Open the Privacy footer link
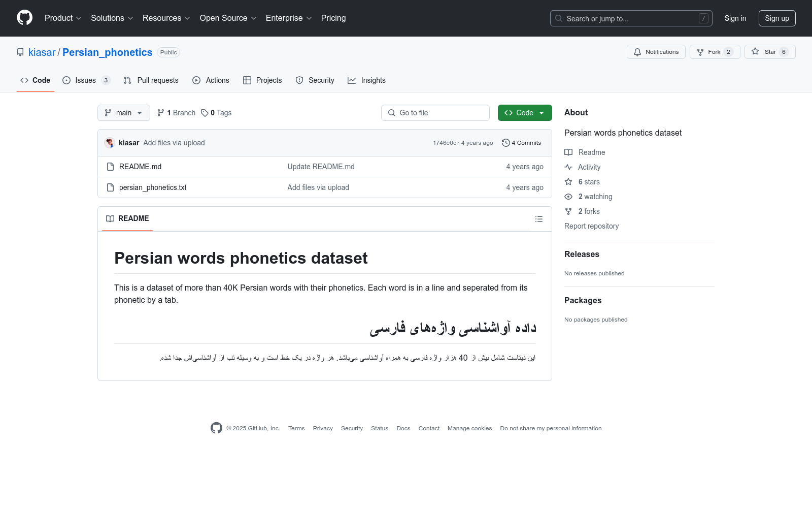The width and height of the screenshot is (812, 508). (x=323, y=428)
